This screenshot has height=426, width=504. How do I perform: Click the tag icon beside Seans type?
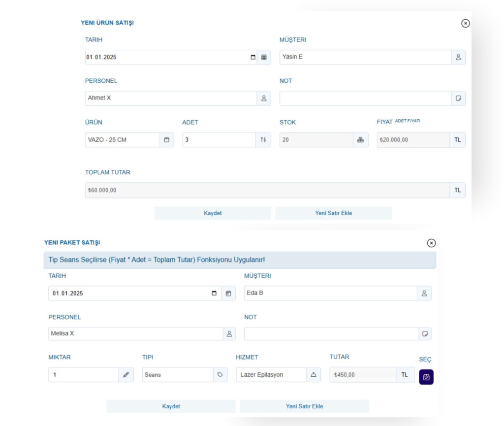220,375
